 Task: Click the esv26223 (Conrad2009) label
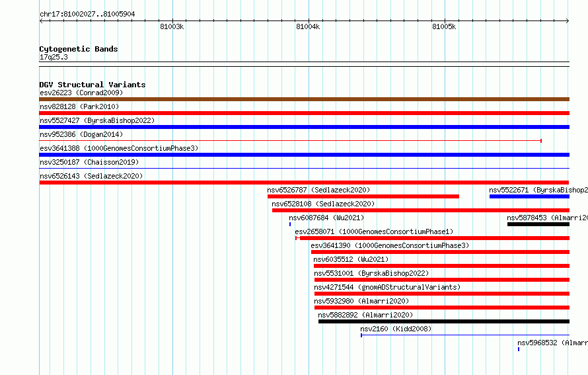click(81, 93)
